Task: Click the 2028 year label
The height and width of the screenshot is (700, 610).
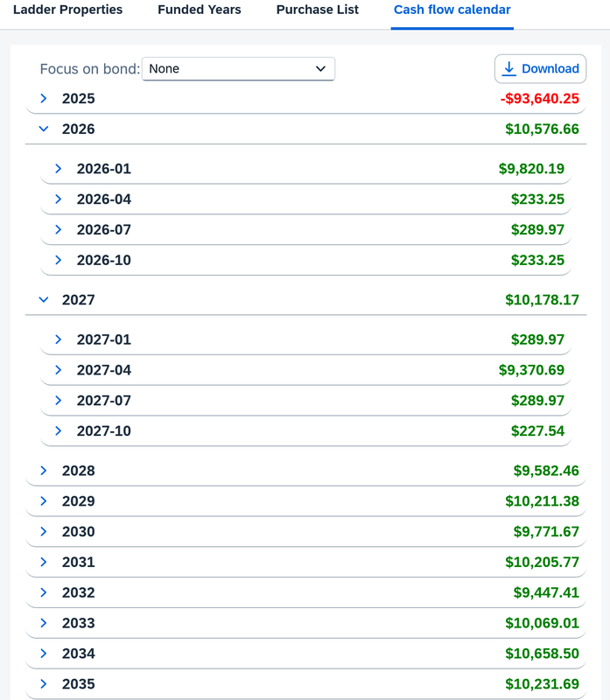Action: pos(79,471)
